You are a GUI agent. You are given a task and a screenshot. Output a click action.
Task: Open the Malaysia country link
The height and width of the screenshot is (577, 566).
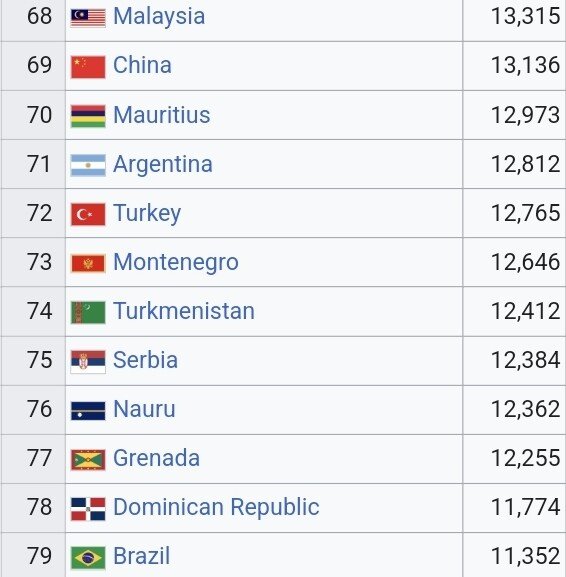(x=159, y=16)
